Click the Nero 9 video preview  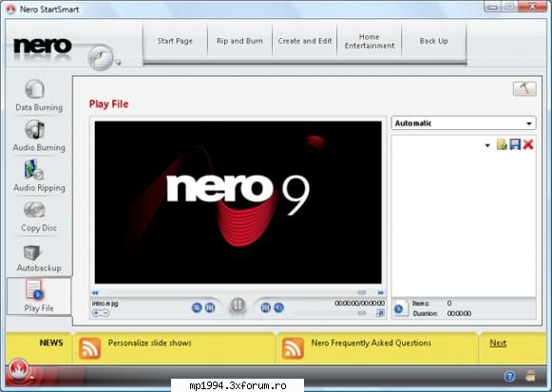[238, 202]
